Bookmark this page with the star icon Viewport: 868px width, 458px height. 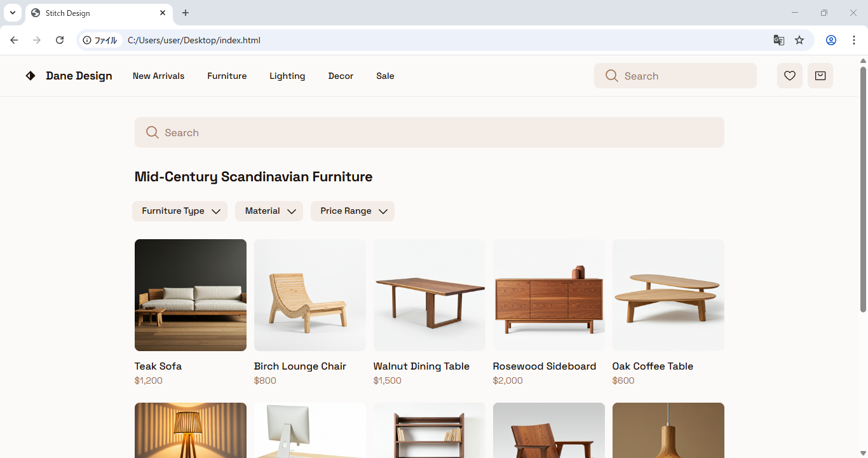click(799, 40)
